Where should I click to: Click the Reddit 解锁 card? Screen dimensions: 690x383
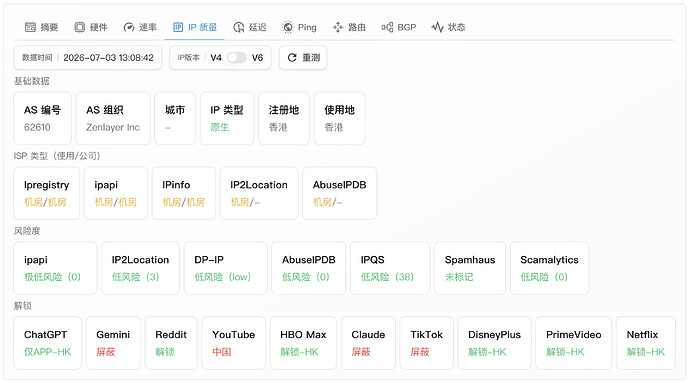(171, 343)
